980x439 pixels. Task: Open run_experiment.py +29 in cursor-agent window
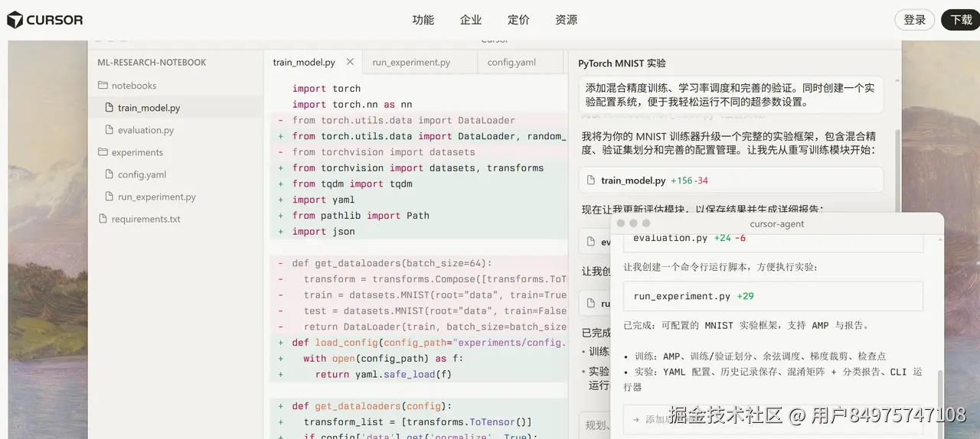click(773, 296)
